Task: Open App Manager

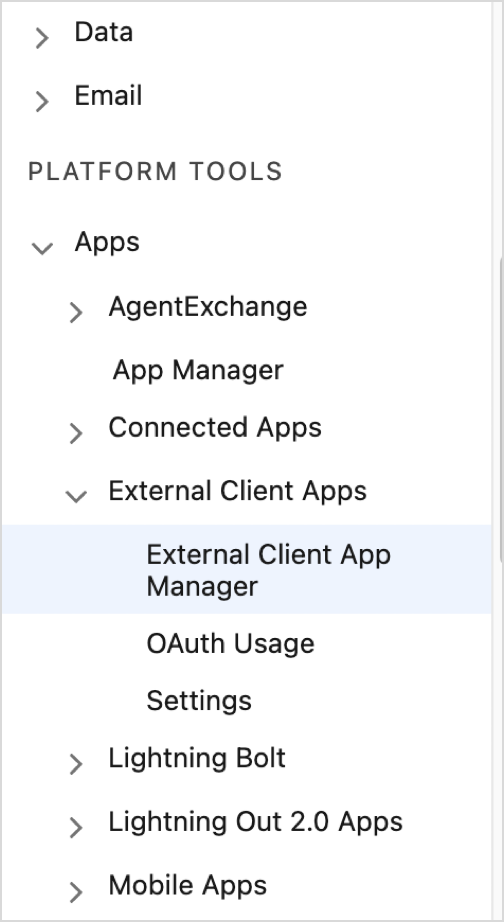Action: point(198,370)
